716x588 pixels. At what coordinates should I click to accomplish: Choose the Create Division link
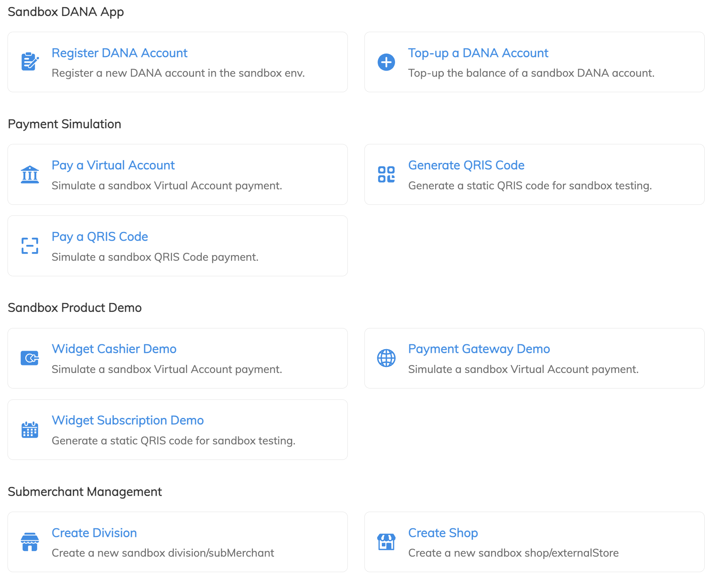(94, 533)
